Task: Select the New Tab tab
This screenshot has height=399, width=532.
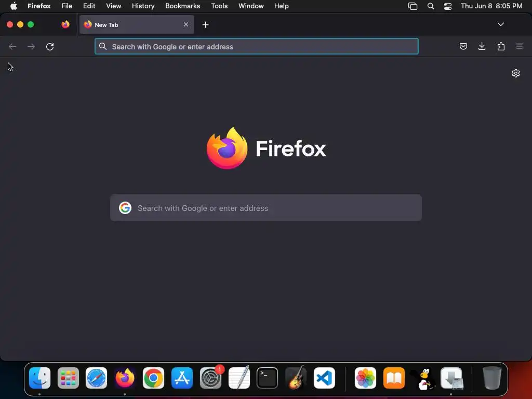Action: point(137,24)
